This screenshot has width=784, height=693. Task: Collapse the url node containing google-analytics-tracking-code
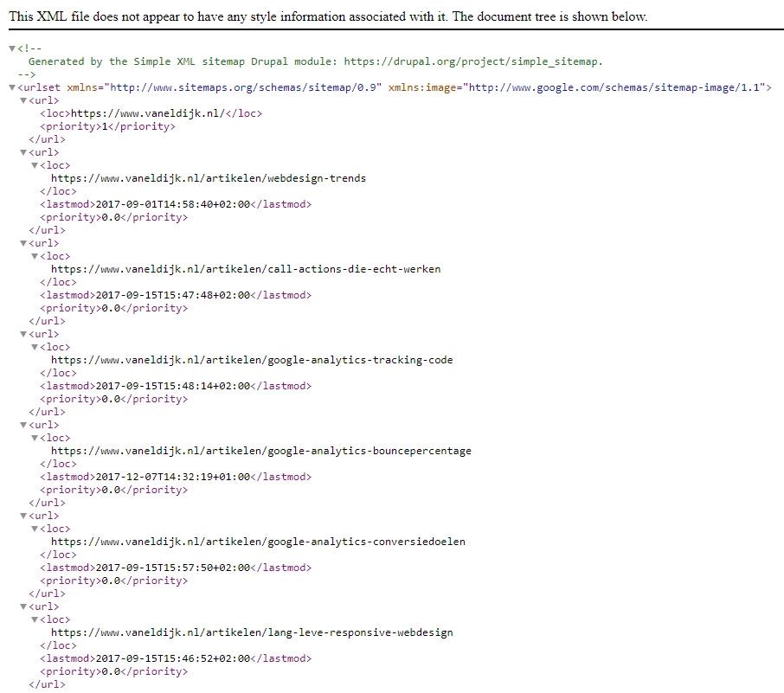pos(23,334)
